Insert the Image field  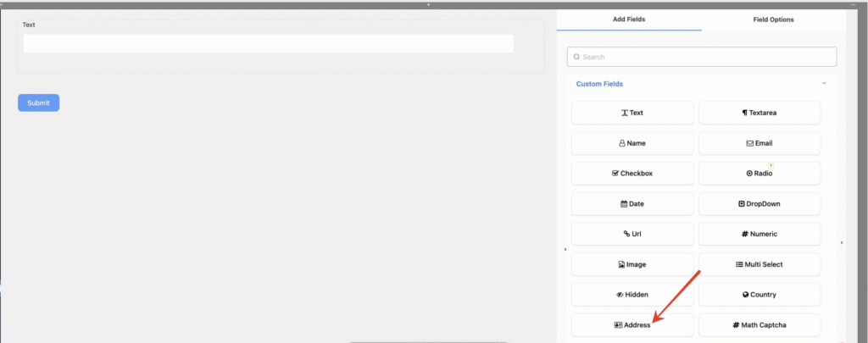(x=632, y=264)
